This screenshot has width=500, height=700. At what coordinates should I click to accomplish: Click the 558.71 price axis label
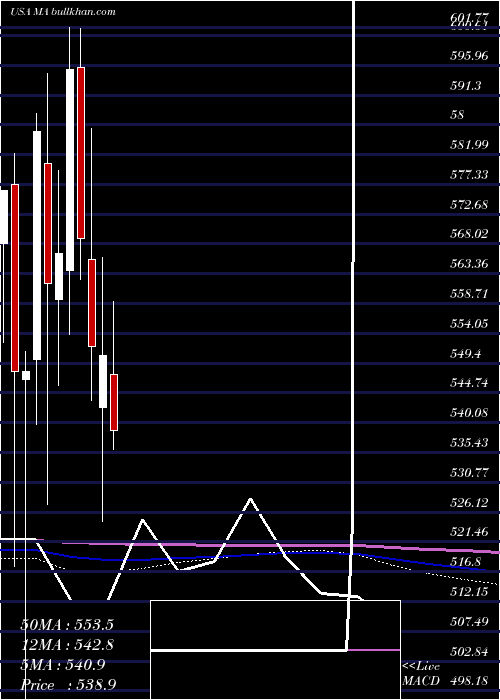[469, 294]
